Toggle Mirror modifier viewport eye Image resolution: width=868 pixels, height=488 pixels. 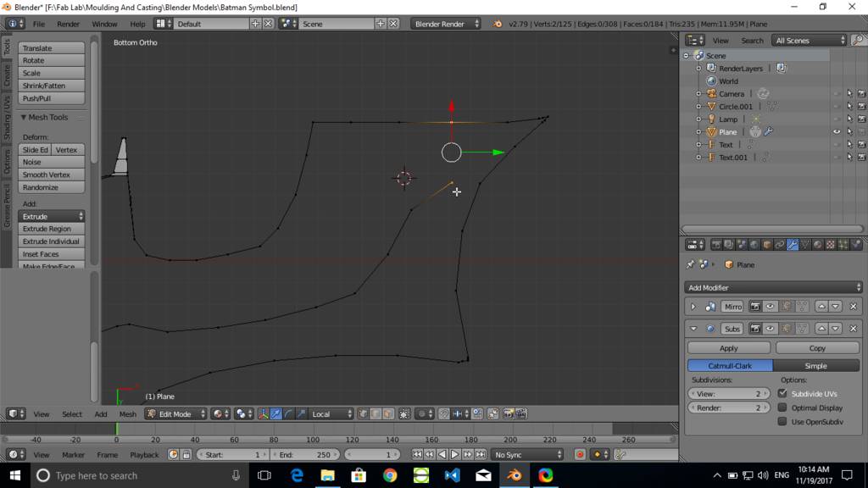[770, 307]
